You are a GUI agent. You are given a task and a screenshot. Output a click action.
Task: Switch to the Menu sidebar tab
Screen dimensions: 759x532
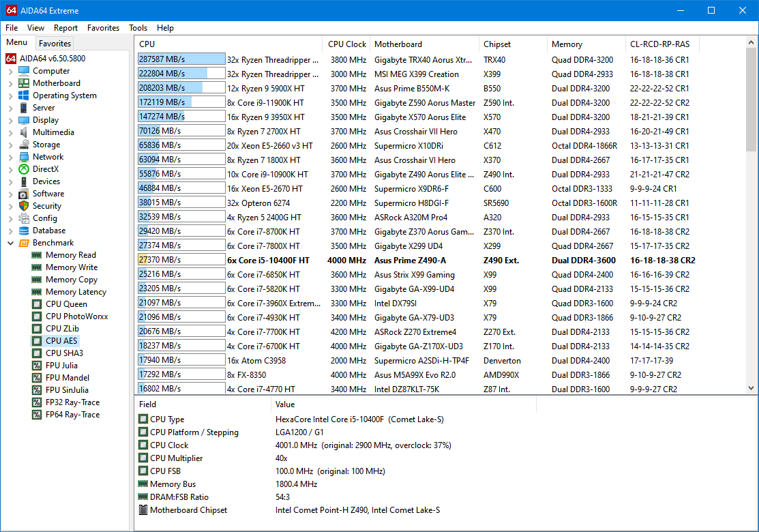tap(17, 42)
